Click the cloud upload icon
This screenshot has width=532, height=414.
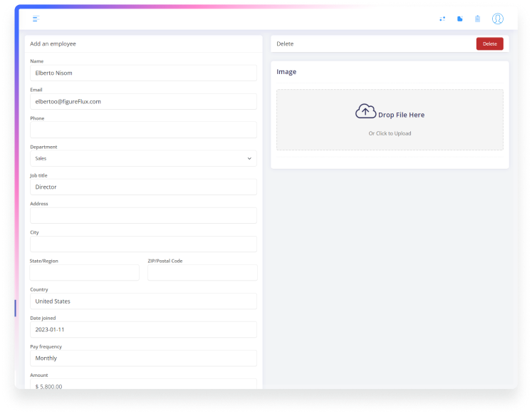click(365, 112)
